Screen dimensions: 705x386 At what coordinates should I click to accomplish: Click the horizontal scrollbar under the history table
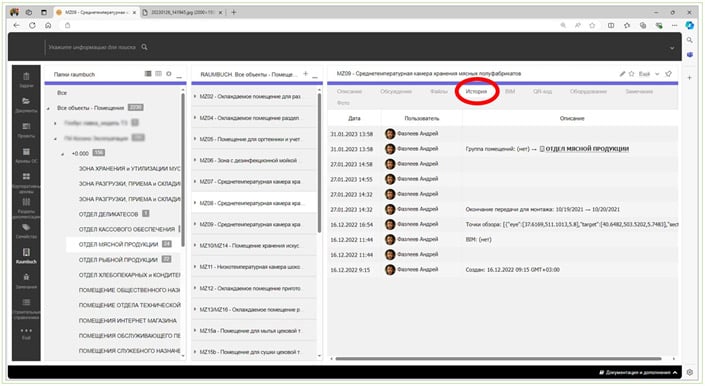tap(498, 359)
